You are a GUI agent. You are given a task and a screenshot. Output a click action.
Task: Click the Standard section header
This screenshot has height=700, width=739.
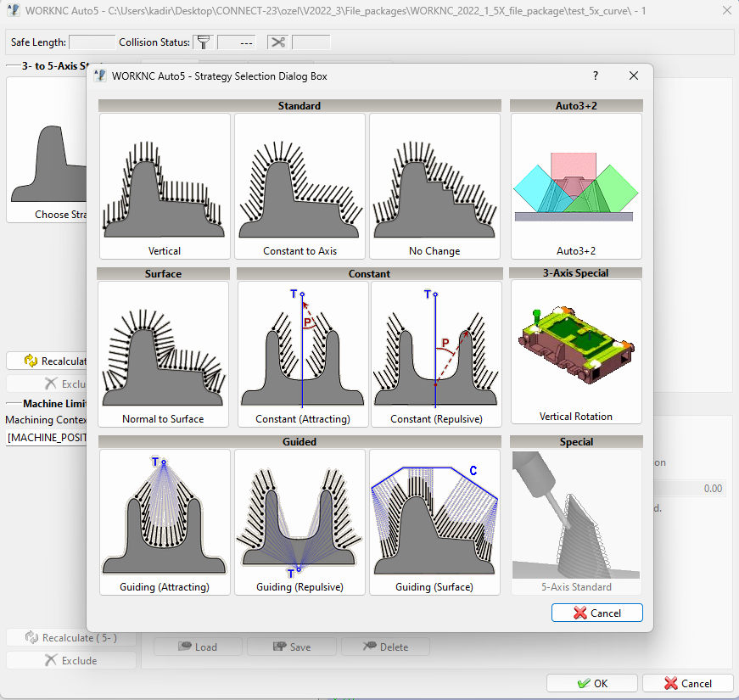pos(300,105)
